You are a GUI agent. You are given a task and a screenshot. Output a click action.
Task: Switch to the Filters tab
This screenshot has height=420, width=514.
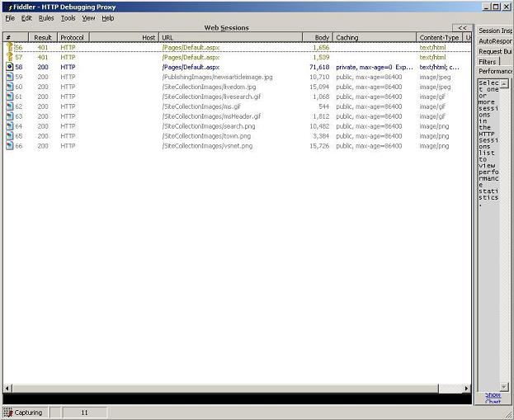(x=488, y=62)
